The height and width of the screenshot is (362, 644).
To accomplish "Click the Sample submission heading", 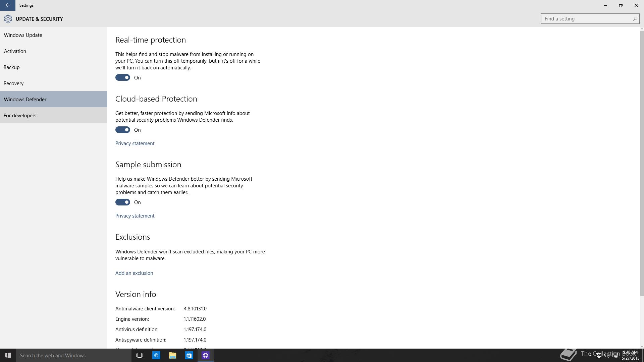I will click(148, 165).
